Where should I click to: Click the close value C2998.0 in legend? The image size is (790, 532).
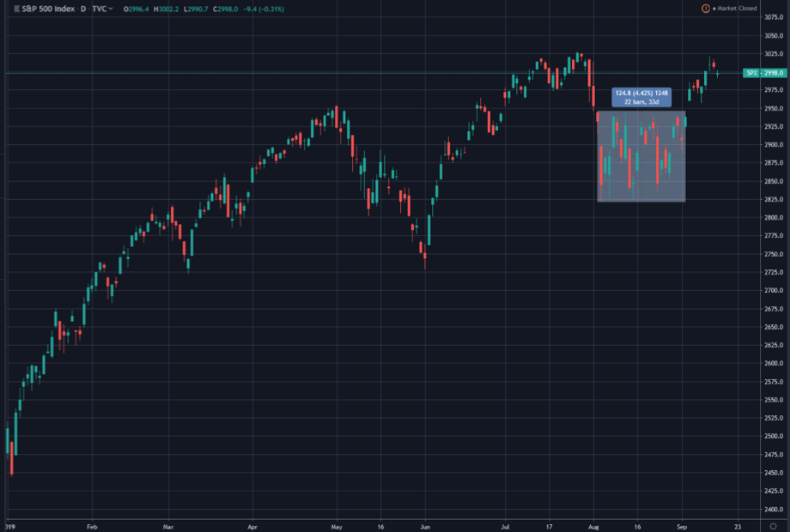pyautogui.click(x=227, y=9)
